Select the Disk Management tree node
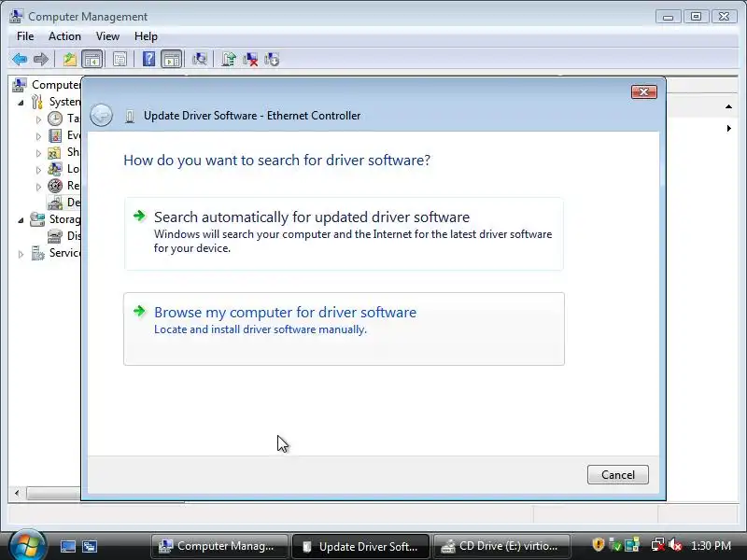The height and width of the screenshot is (560, 747). pyautogui.click(x=63, y=236)
